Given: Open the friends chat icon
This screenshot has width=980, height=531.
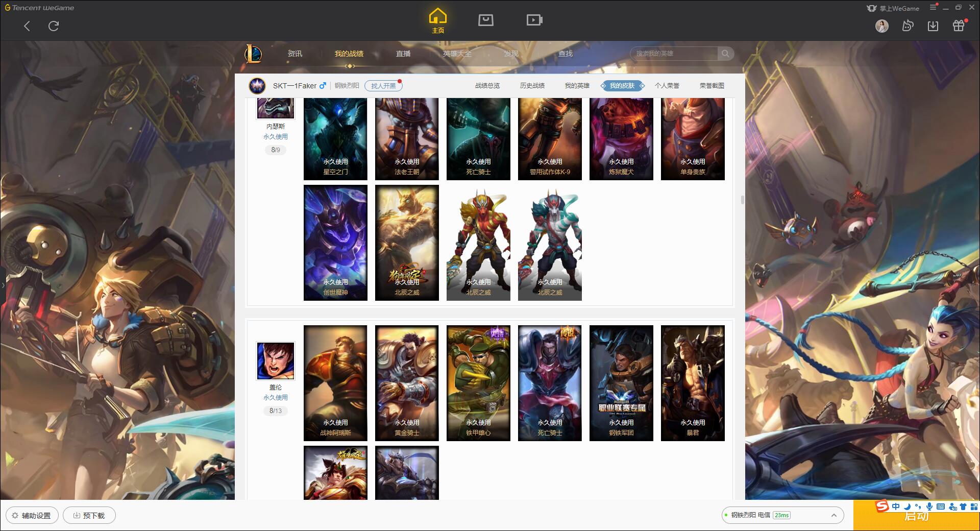Looking at the screenshot, I should [908, 26].
